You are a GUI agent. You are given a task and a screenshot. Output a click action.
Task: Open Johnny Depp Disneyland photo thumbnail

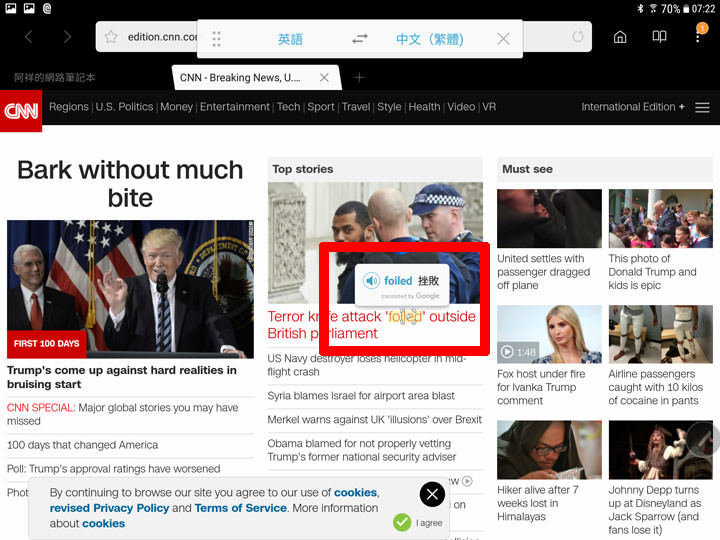pos(660,449)
